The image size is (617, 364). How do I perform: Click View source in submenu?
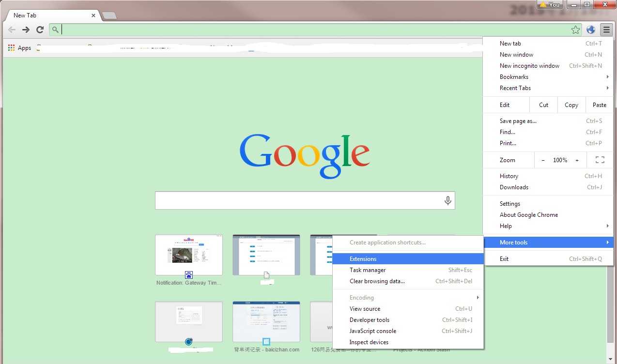pyautogui.click(x=408, y=309)
